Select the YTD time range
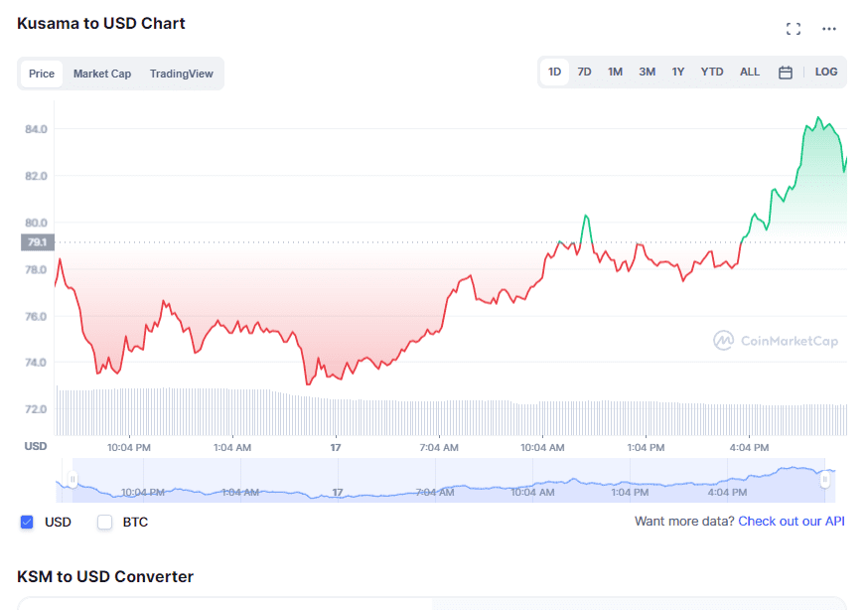The width and height of the screenshot is (868, 610). 712,73
